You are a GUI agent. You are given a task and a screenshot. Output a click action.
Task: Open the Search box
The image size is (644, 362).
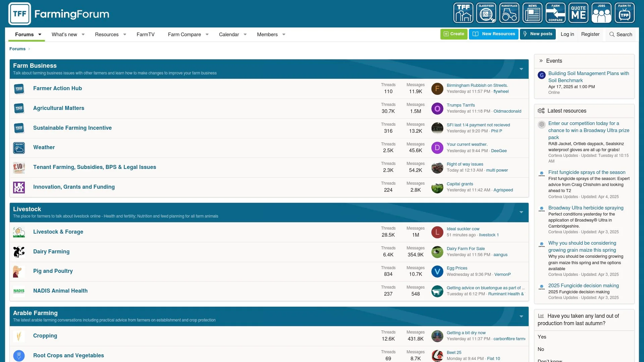click(x=621, y=35)
